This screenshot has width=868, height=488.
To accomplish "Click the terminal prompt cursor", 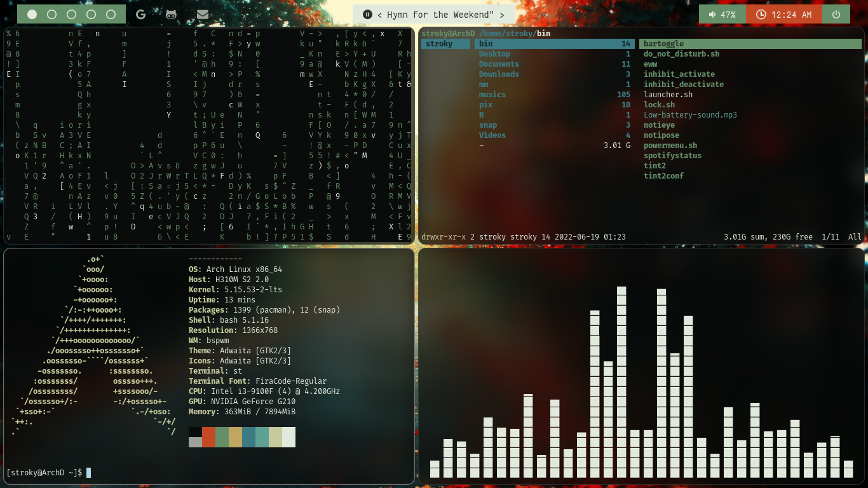I will click(x=88, y=473).
